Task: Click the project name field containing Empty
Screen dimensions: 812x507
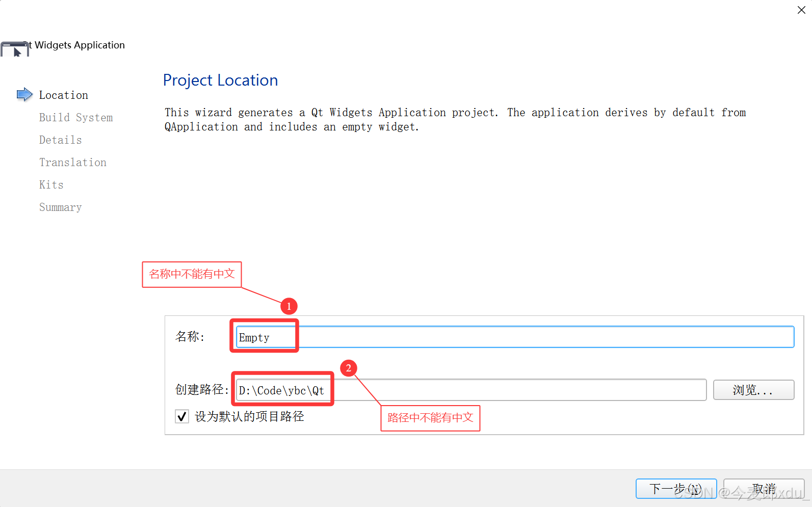Action: pos(515,337)
